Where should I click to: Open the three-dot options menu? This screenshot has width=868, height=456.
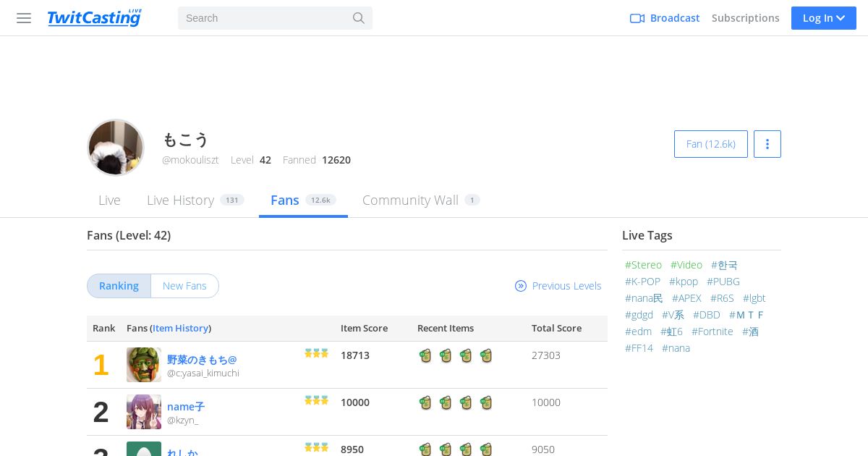767,144
